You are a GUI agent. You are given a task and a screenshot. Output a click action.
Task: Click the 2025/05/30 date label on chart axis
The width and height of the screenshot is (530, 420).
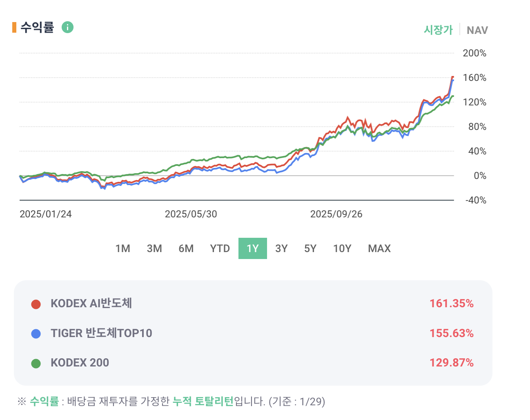(x=191, y=214)
